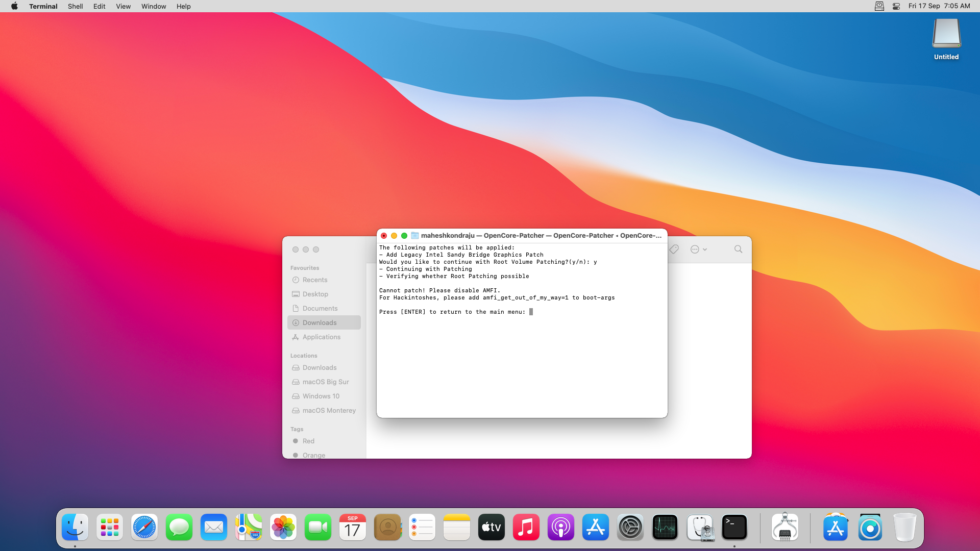The image size is (980, 551).
Task: Click the terminal prompt input area
Action: point(531,312)
